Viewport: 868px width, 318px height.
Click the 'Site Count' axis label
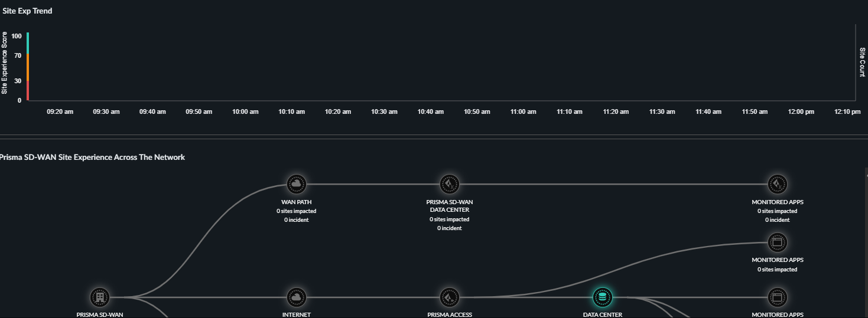[862, 63]
